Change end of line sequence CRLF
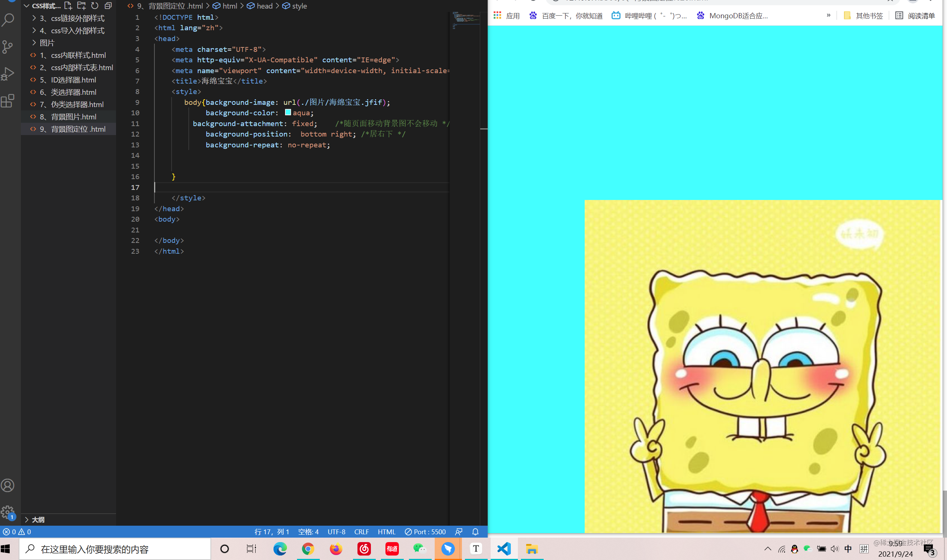The image size is (947, 560). 362,532
